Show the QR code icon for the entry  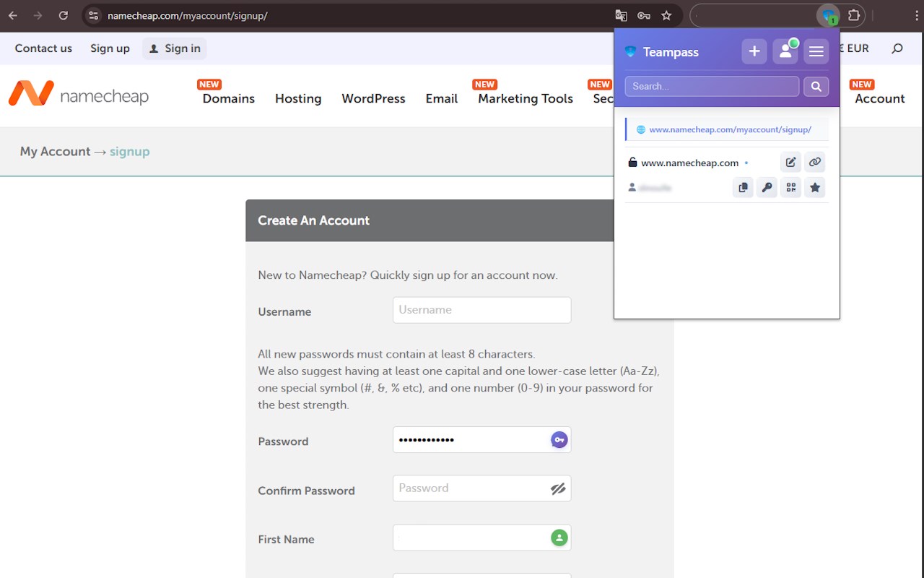pos(791,188)
